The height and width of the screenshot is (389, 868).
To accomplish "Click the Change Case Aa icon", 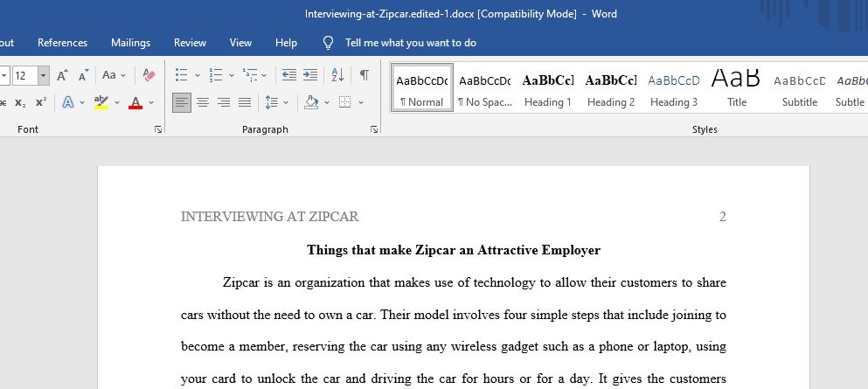I will pos(109,75).
